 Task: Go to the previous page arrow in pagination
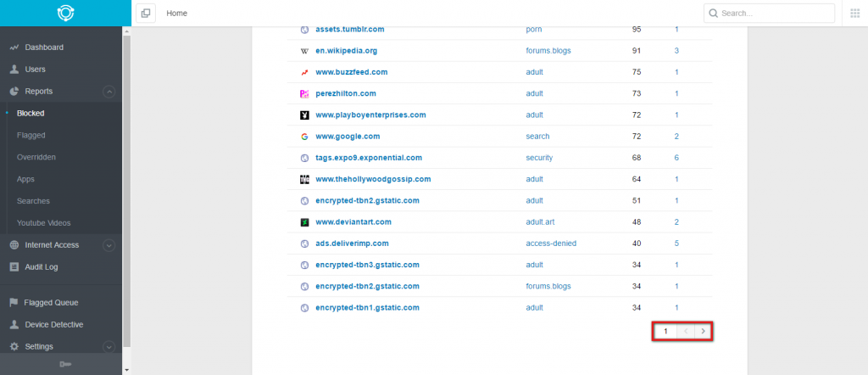(x=686, y=331)
